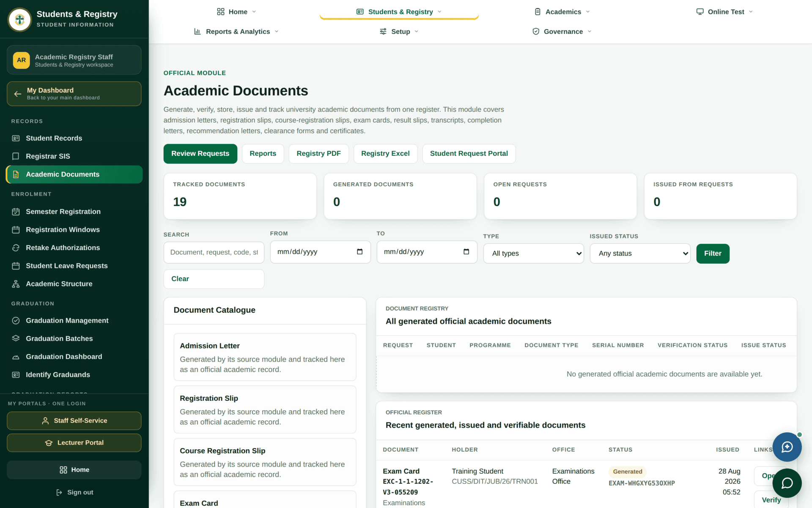
Task: Click the sidebar Home grid icon
Action: pos(63,470)
